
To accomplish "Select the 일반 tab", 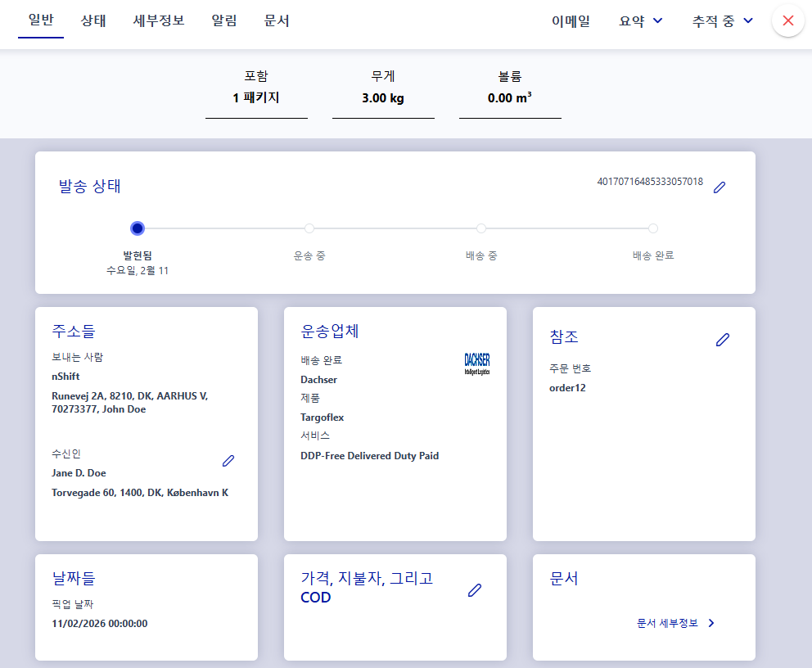I will point(41,21).
